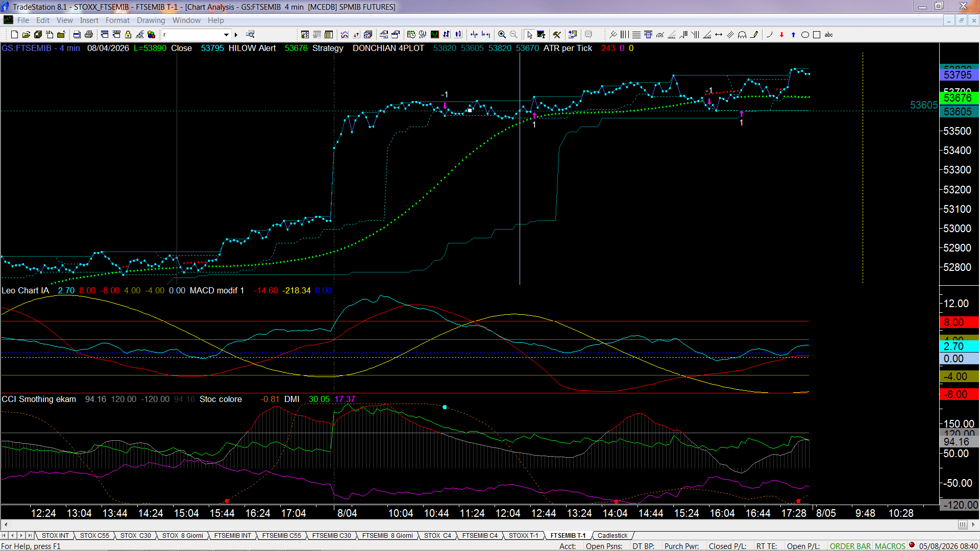
Task: Click the 53795 price label on axis
Action: pos(959,75)
